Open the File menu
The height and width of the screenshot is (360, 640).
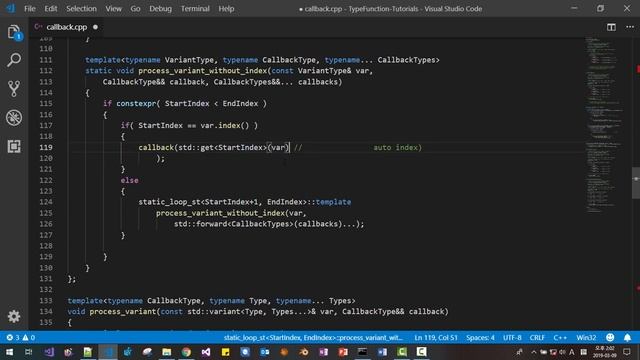tap(30, 9)
